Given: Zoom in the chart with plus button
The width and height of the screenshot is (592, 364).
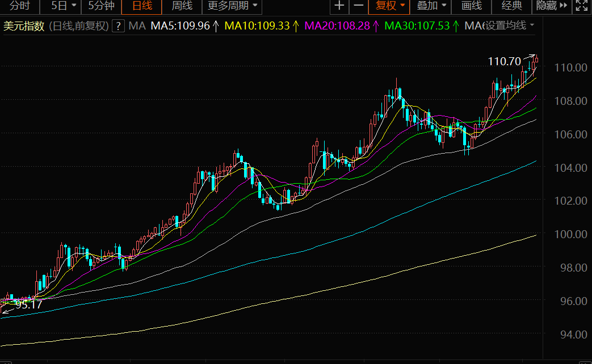Looking at the screenshot, I should [339, 6].
